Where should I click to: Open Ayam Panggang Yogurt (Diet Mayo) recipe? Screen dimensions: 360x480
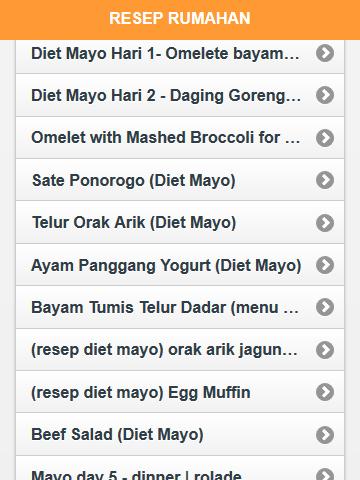[180, 265]
